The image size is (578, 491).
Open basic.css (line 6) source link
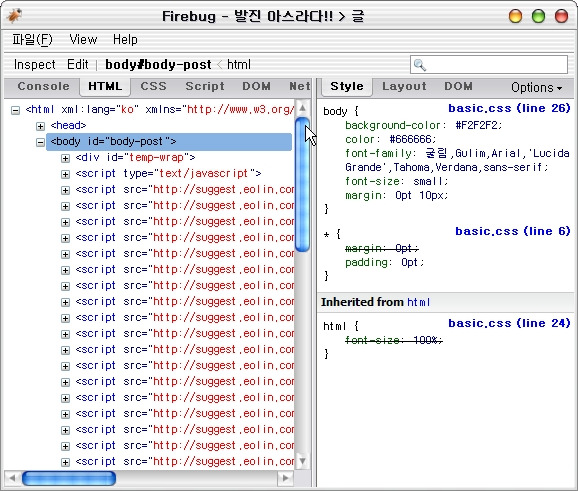(x=513, y=231)
